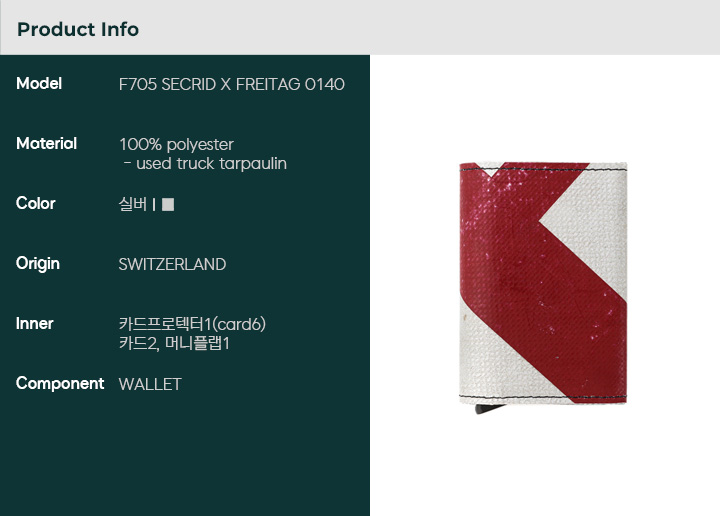Click the Model label
The height and width of the screenshot is (516, 720).
(39, 84)
